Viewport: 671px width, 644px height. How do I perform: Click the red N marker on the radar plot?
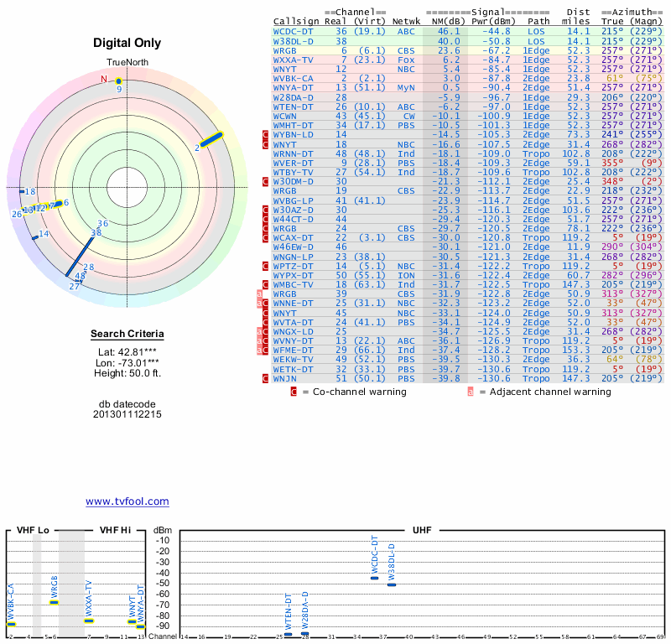pos(105,80)
